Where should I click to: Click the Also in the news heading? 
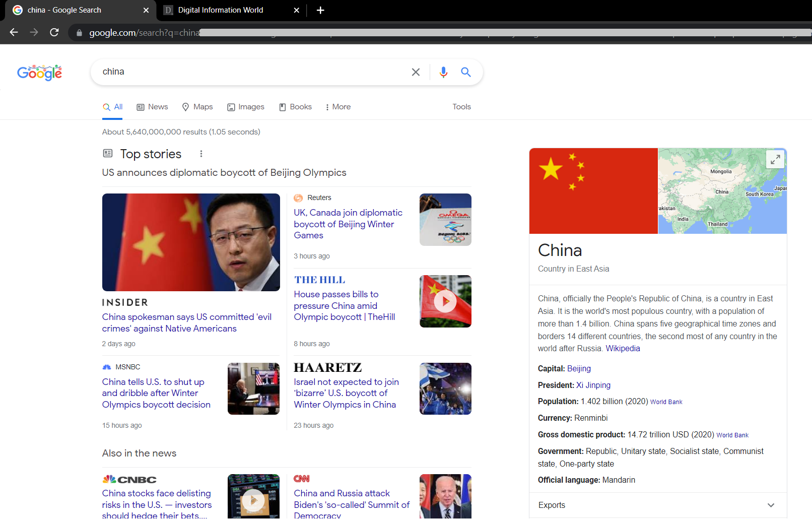(140, 453)
